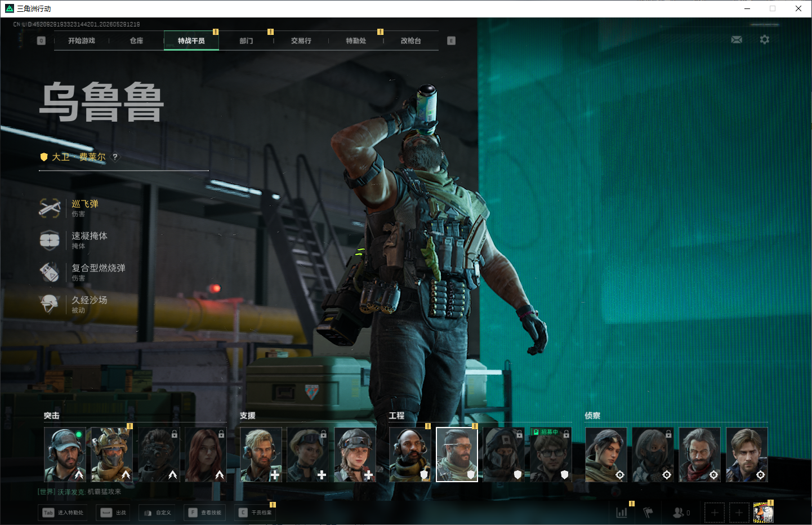Open the statistics bar chart icon
Image resolution: width=812 pixels, height=525 pixels.
click(x=622, y=513)
